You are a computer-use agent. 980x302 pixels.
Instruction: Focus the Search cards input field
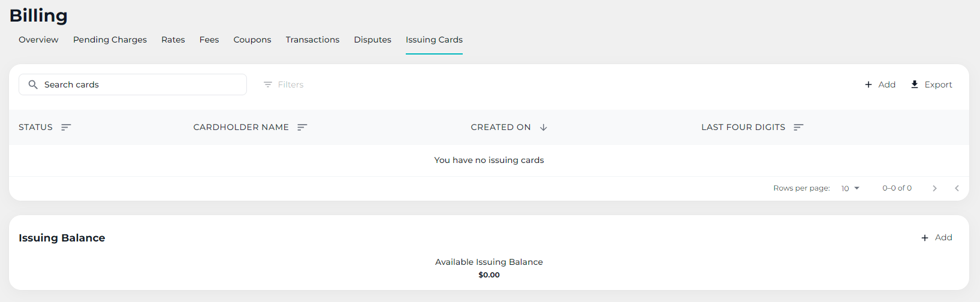(141, 84)
